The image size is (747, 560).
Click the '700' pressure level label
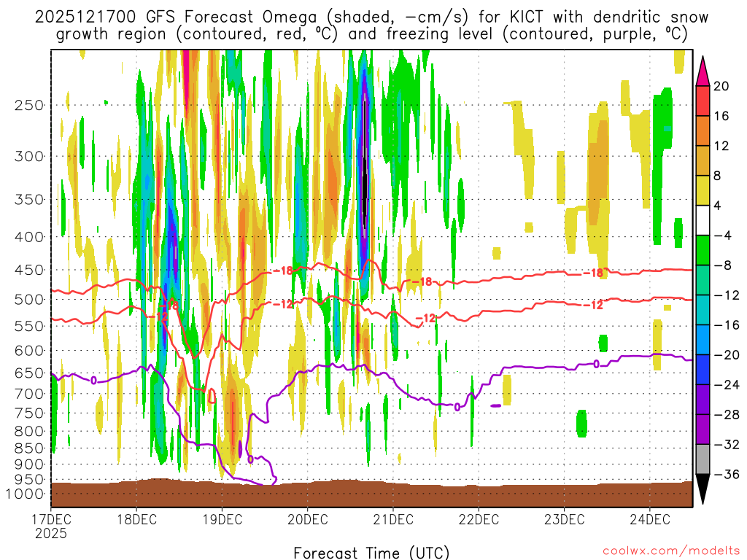click(28, 394)
